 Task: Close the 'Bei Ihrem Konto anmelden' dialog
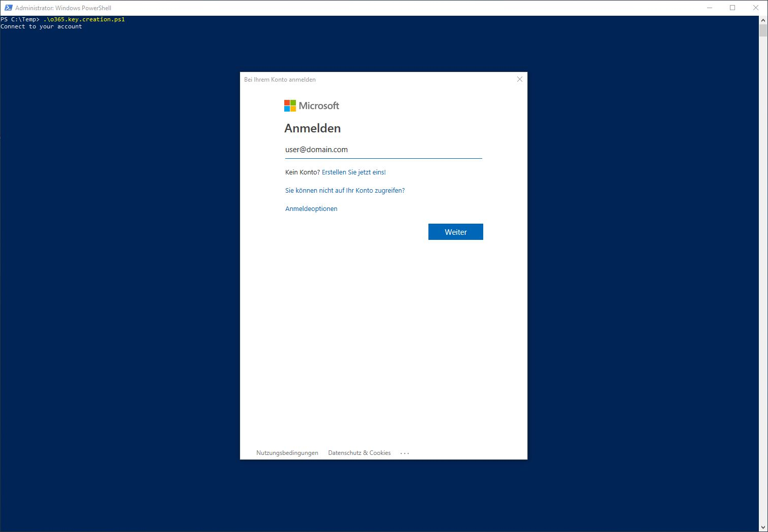(519, 79)
